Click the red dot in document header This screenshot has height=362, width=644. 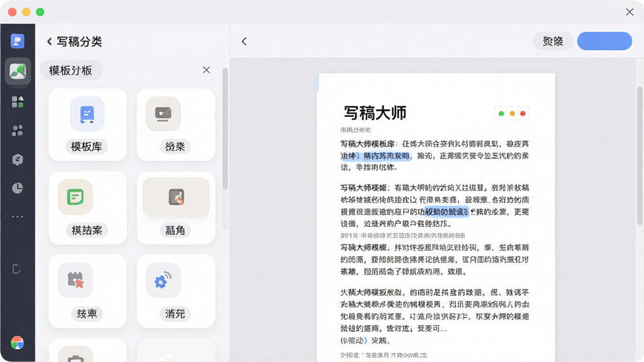(523, 113)
